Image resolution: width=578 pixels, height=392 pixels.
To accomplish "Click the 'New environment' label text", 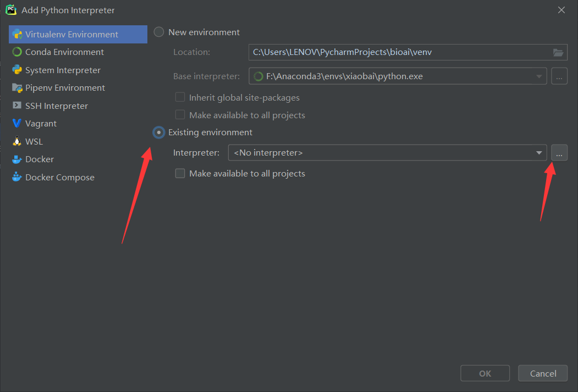I will click(204, 32).
